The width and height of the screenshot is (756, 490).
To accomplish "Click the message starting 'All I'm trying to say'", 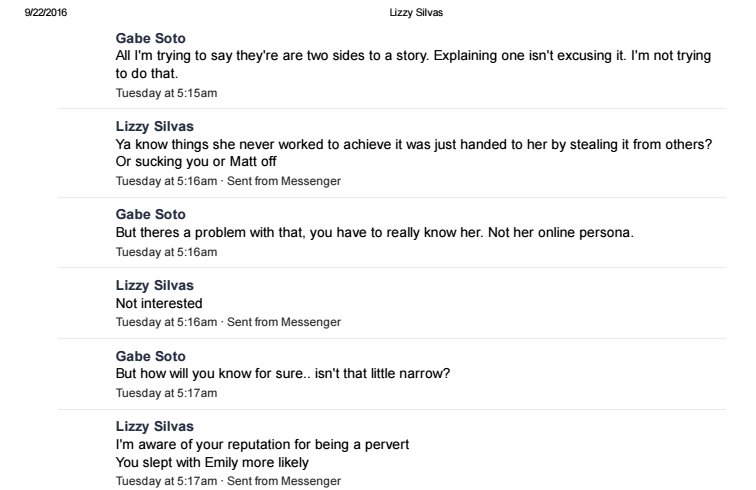I will [x=413, y=64].
